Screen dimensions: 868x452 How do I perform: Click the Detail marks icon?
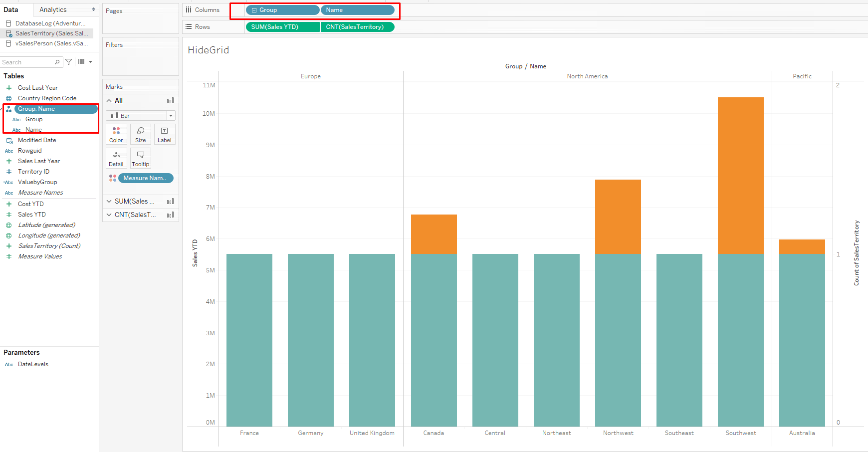pos(116,158)
